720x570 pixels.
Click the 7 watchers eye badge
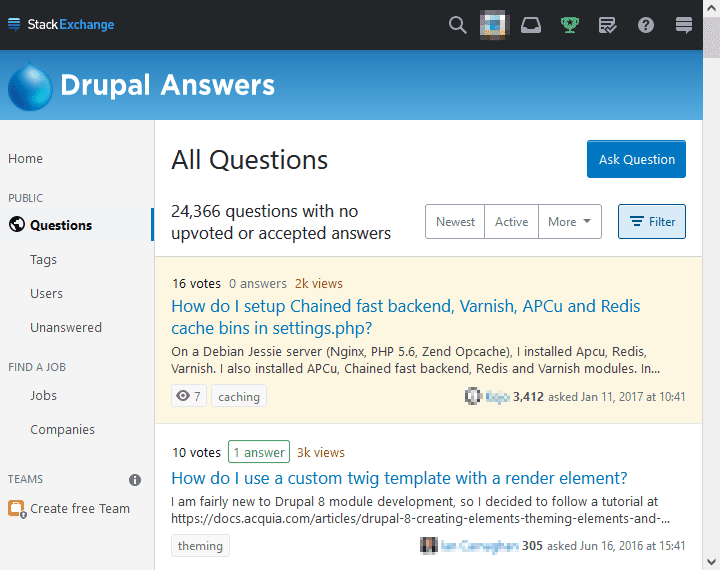pyautogui.click(x=187, y=397)
